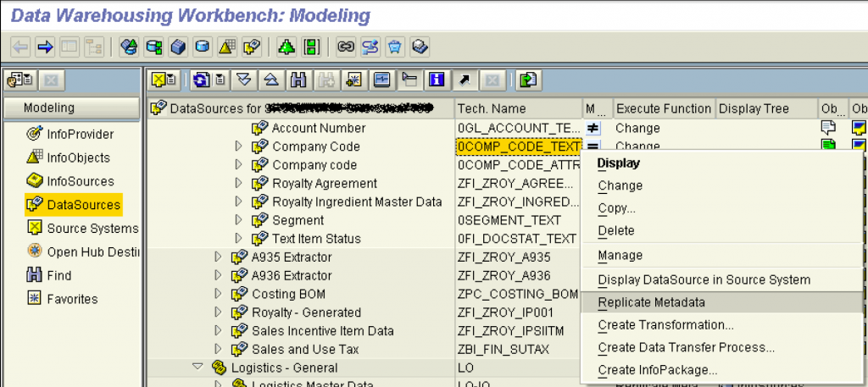Open Favorites in the Modeling panel
This screenshot has height=387, width=868.
pos(73,299)
